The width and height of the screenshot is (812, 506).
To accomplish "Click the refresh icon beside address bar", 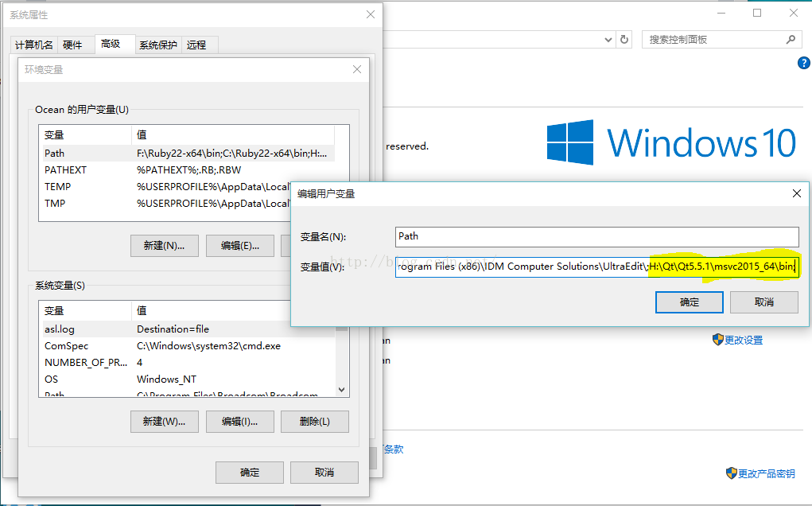I will [624, 39].
